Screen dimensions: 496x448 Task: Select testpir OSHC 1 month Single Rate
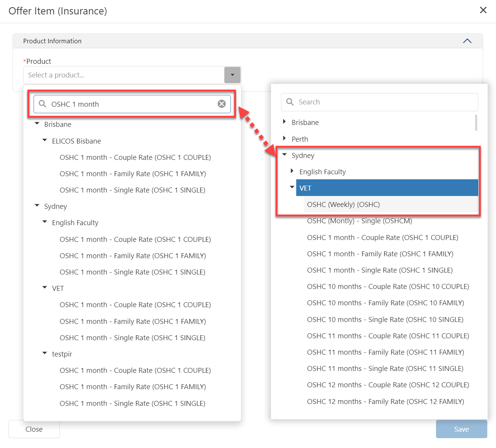click(132, 403)
